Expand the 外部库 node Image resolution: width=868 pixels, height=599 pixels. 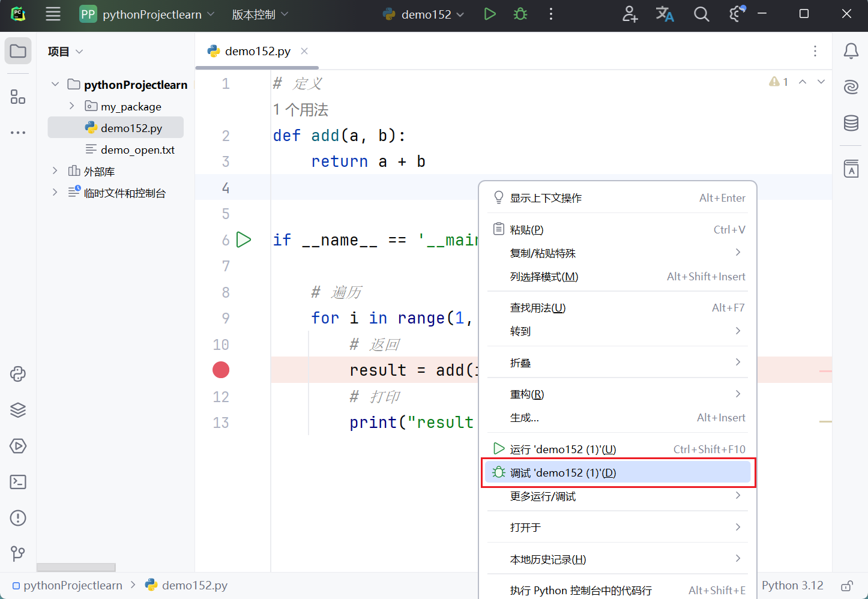click(x=55, y=171)
